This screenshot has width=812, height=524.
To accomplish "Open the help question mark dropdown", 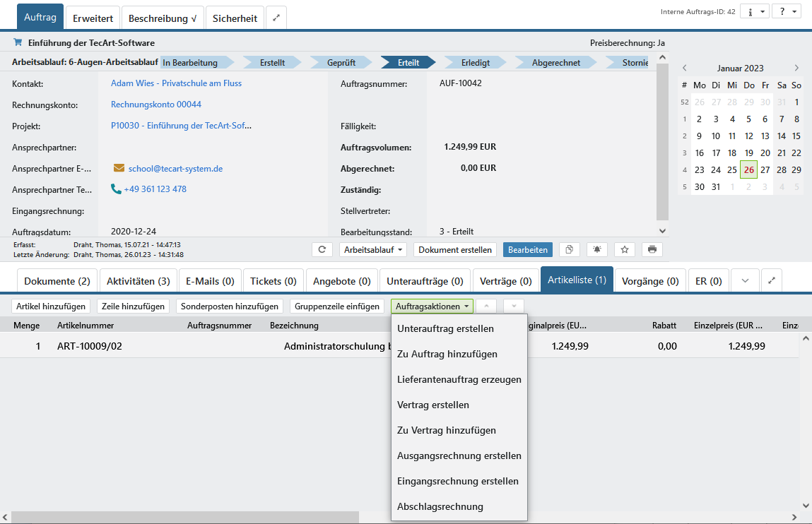I will (786, 12).
